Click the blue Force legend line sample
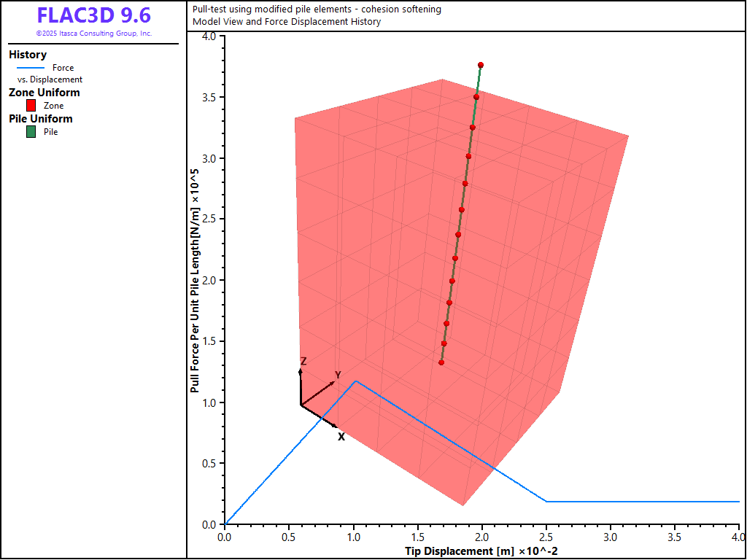The height and width of the screenshot is (560, 747). [31, 68]
